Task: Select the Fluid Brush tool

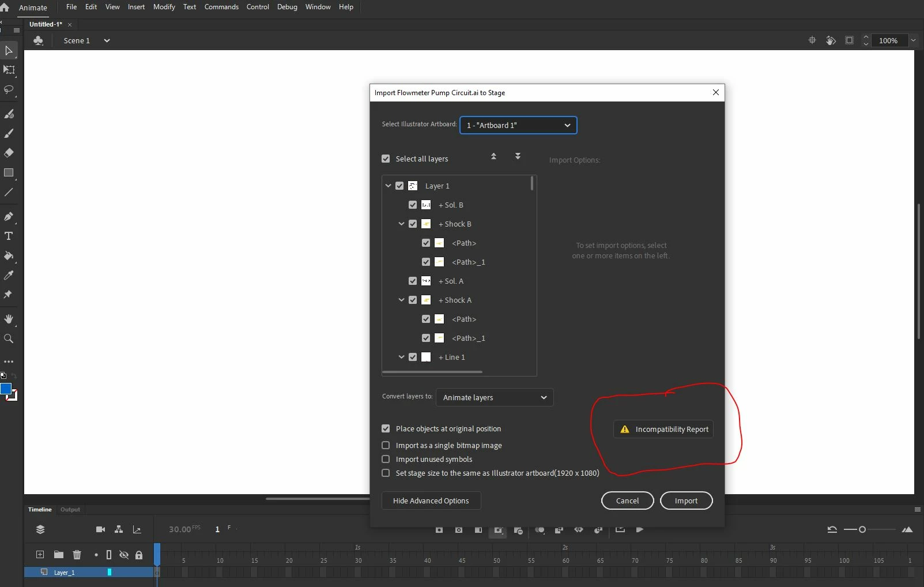Action: click(9, 114)
